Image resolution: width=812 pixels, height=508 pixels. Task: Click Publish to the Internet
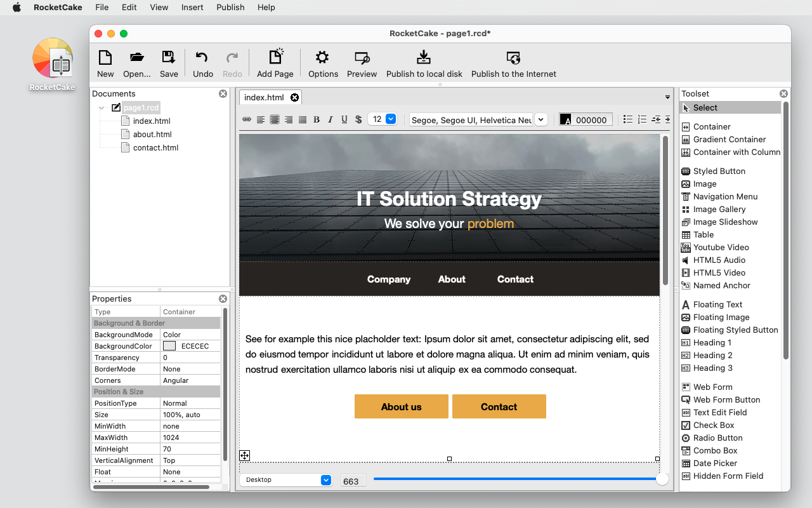coord(513,62)
